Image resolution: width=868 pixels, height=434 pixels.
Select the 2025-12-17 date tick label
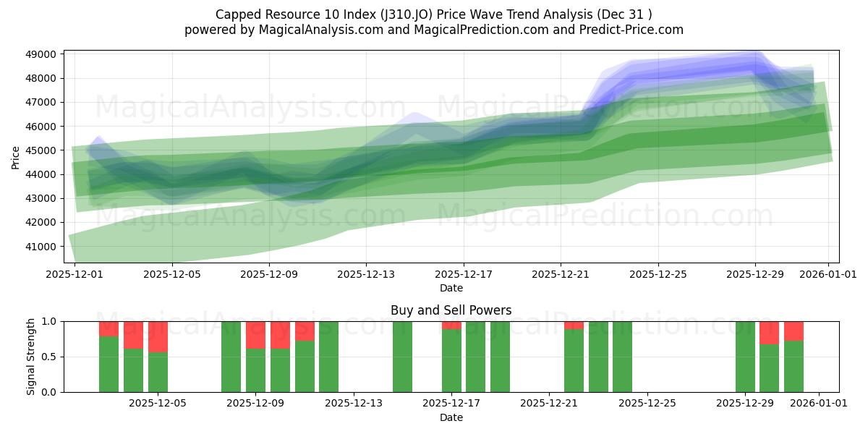point(467,273)
